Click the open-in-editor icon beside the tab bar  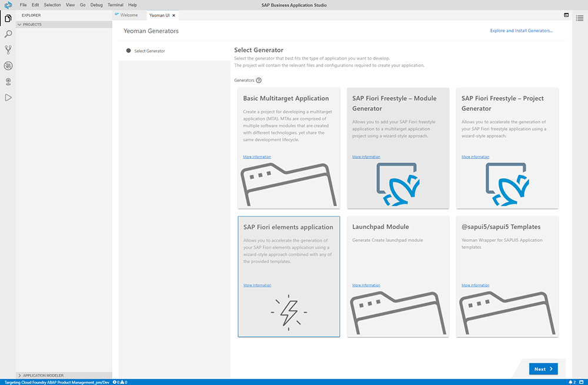(x=566, y=15)
